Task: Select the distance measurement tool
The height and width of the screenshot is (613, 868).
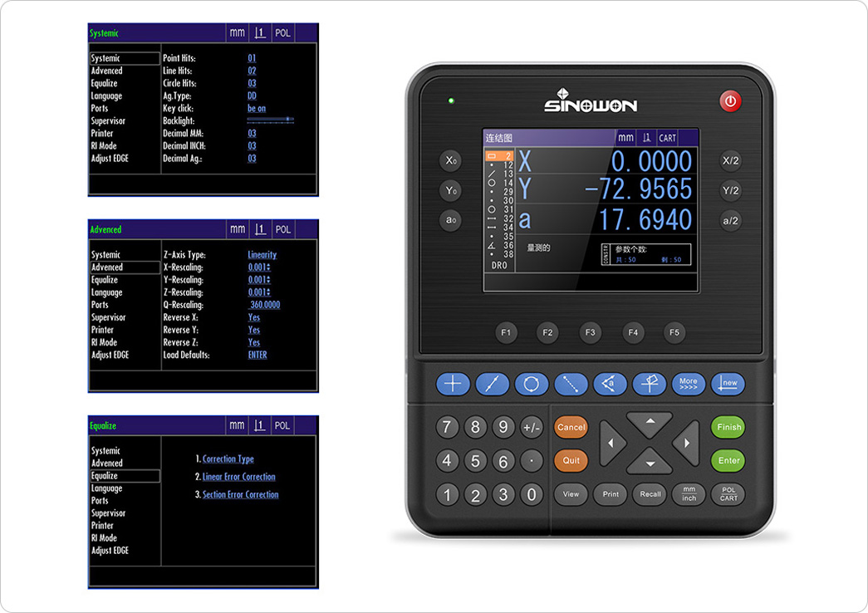Action: [571, 384]
